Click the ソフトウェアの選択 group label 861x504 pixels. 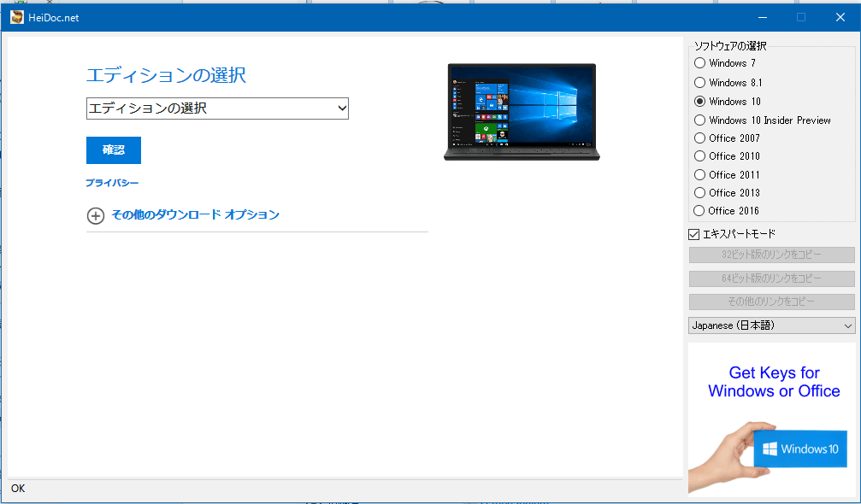click(730, 46)
